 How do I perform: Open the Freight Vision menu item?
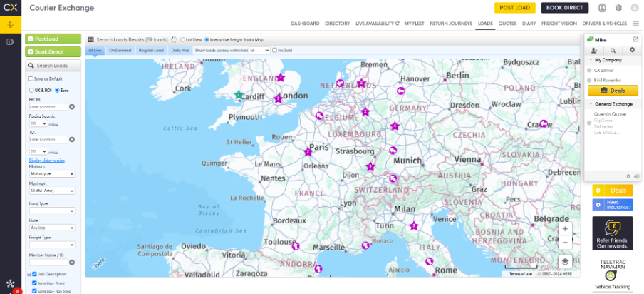(559, 24)
